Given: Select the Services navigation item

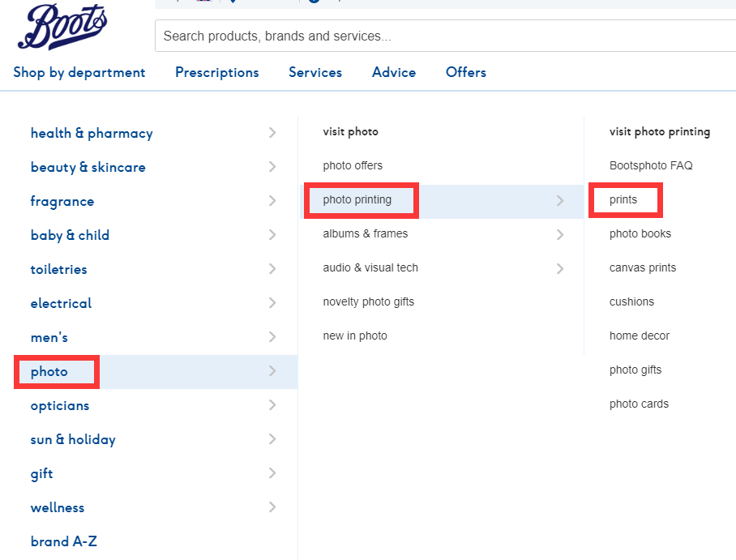Looking at the screenshot, I should coord(315,72).
